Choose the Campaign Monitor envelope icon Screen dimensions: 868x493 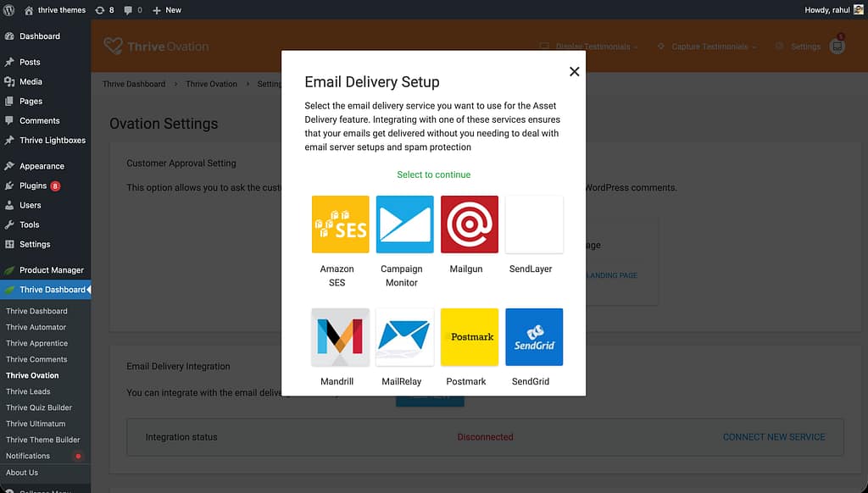coord(404,224)
